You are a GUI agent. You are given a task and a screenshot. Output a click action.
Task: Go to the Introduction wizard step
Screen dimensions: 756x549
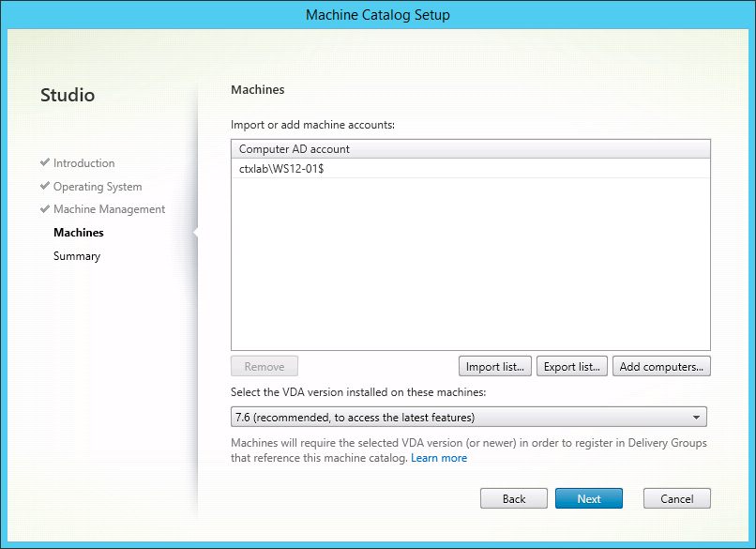(83, 163)
